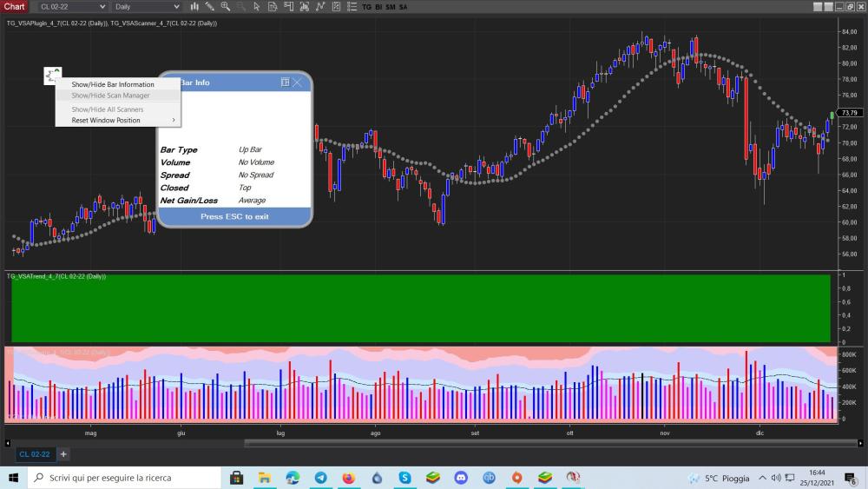Screen dimensions: 868x489
Task: Click horizontal scrollbar left arrow
Action: click(7, 443)
